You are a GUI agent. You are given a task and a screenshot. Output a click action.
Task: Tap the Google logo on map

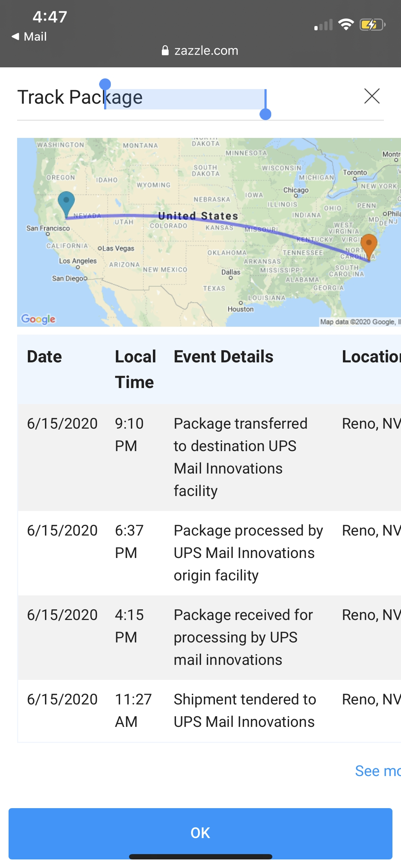pyautogui.click(x=38, y=319)
